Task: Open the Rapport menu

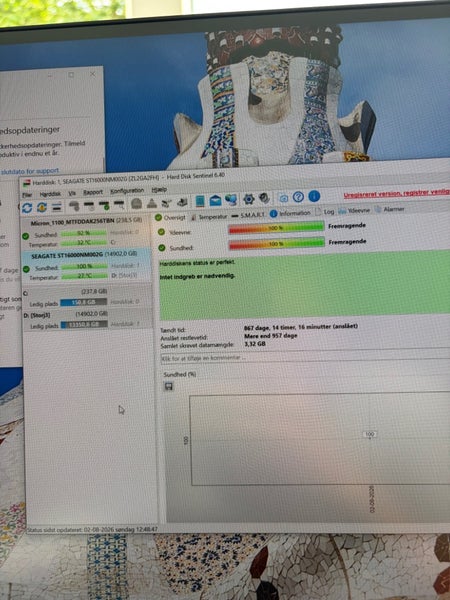Action: click(x=93, y=192)
